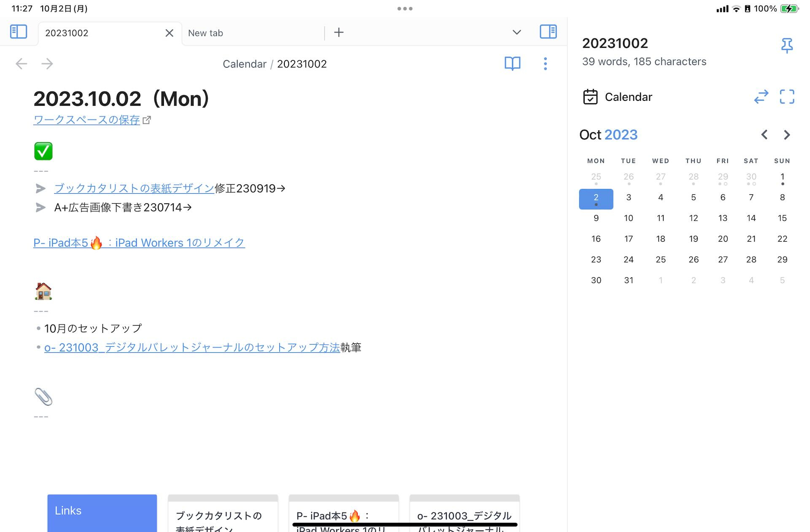Viewport: 810px width, 532px height.
Task: Click the calendar swap arrows icon
Action: pyautogui.click(x=761, y=97)
